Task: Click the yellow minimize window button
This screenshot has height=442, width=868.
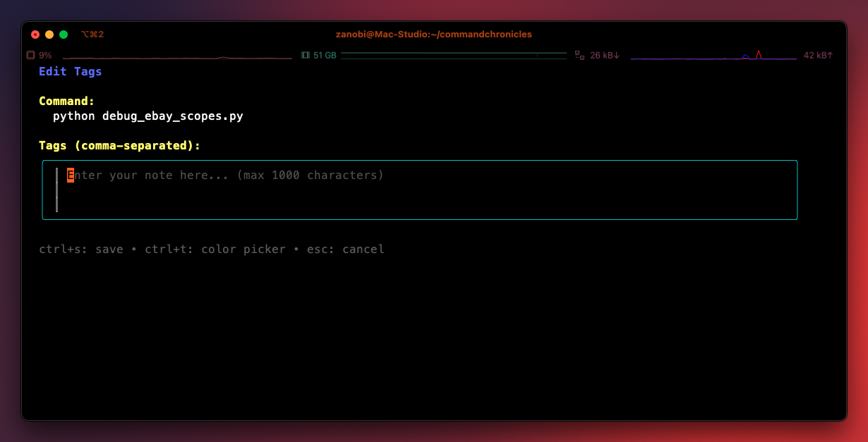Action: [x=49, y=35]
